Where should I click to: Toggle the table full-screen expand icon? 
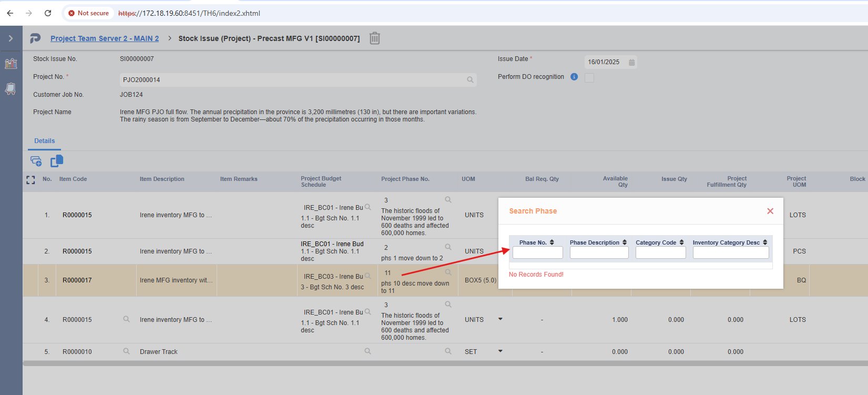point(30,180)
